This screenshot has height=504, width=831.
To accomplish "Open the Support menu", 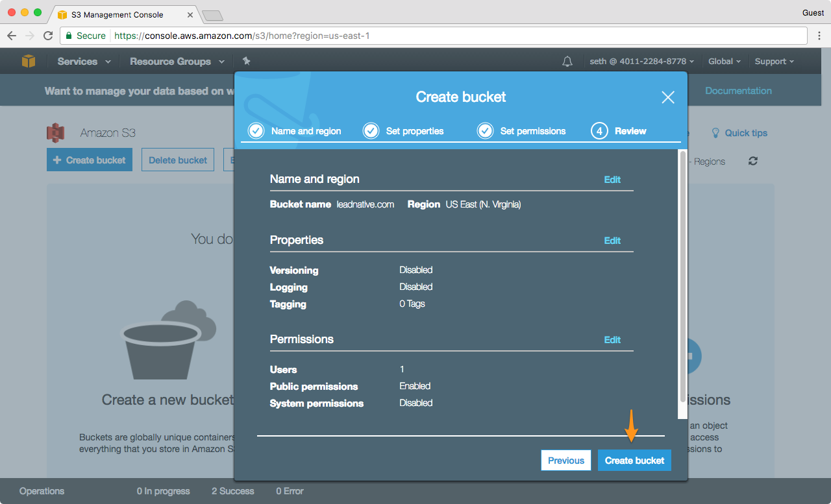I will coord(774,62).
